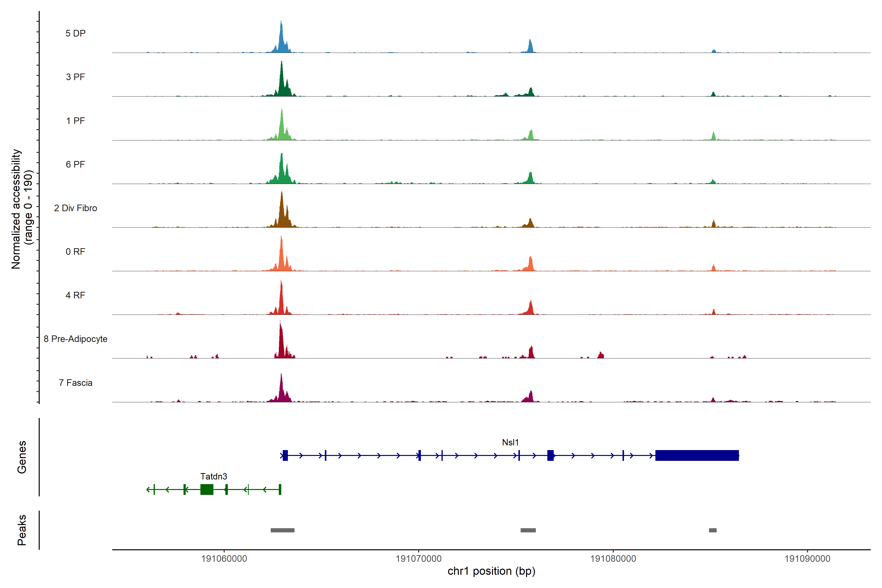Click the leftmost gray peak bar

point(282,530)
